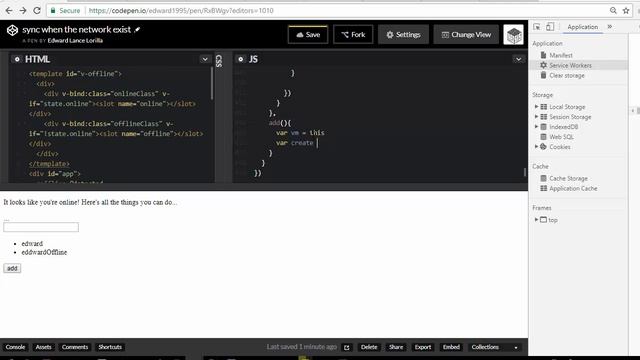This screenshot has height=360, width=640.
Task: Expand Session Storage tree arrow
Action: (536, 117)
